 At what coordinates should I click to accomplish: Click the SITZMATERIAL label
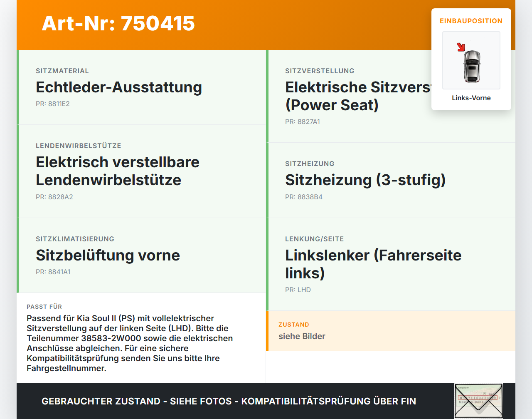pos(62,71)
